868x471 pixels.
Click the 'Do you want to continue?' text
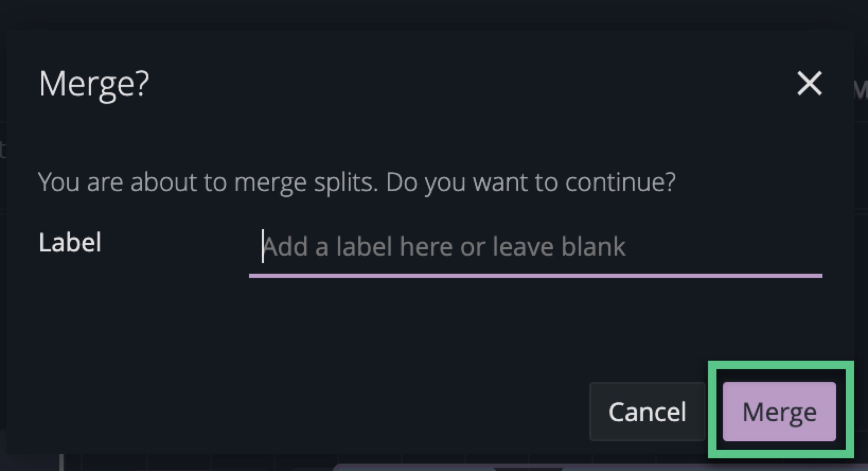[x=531, y=182]
